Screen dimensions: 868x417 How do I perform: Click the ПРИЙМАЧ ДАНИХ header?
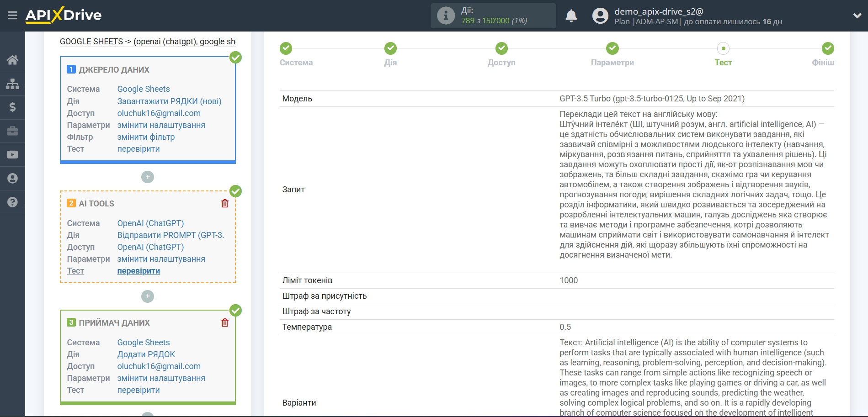pyautogui.click(x=114, y=323)
